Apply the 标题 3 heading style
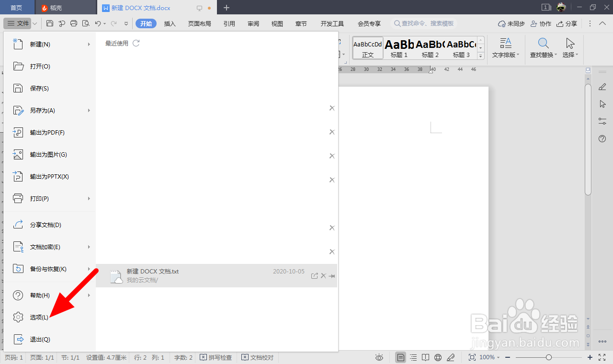613x364 pixels. pyautogui.click(x=461, y=48)
